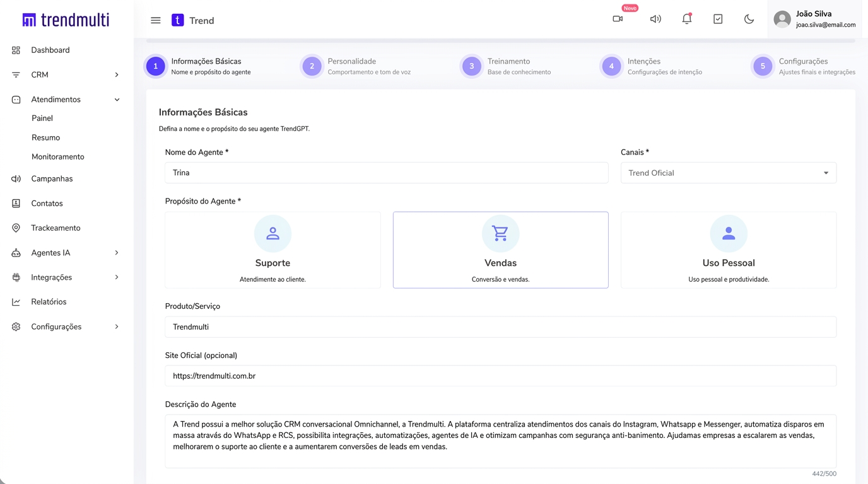Click the Suporte person icon
Screen dimensions: 868x484
[x=273, y=233]
